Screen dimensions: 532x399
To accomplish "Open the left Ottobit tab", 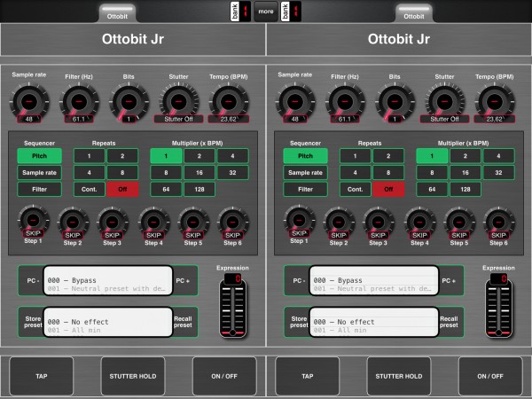I will (117, 13).
